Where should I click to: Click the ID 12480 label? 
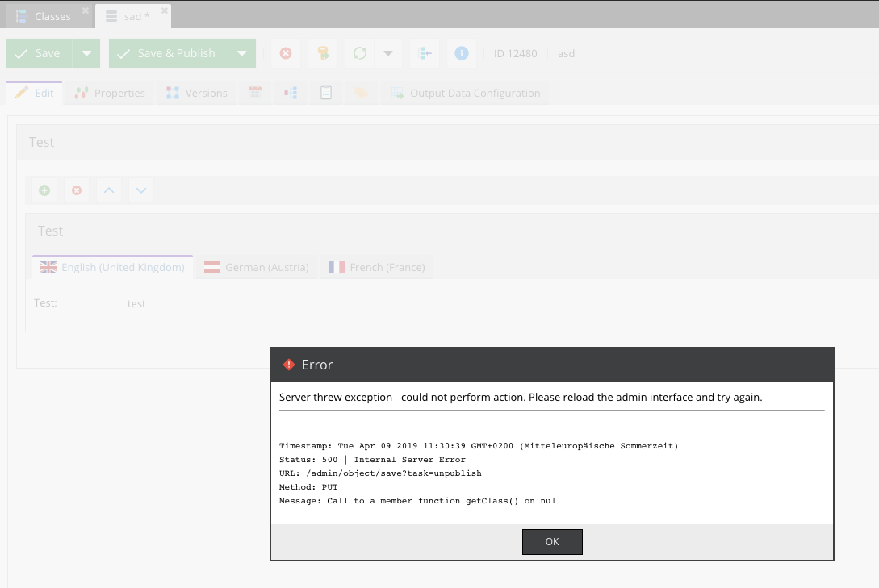pyautogui.click(x=515, y=54)
